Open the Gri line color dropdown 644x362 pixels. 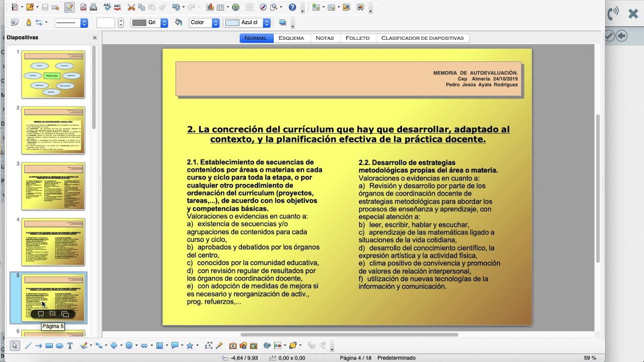(x=149, y=23)
